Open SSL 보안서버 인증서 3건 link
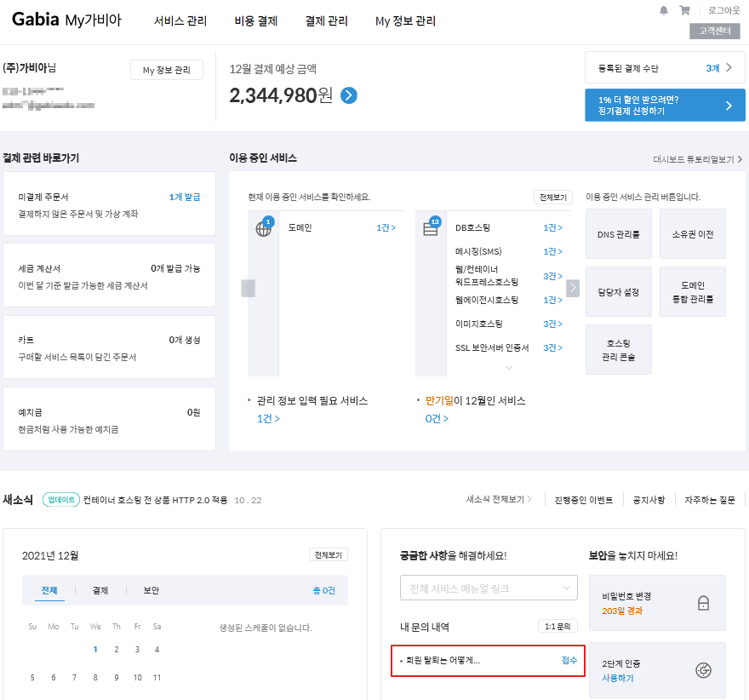The width and height of the screenshot is (749, 700). point(552,347)
